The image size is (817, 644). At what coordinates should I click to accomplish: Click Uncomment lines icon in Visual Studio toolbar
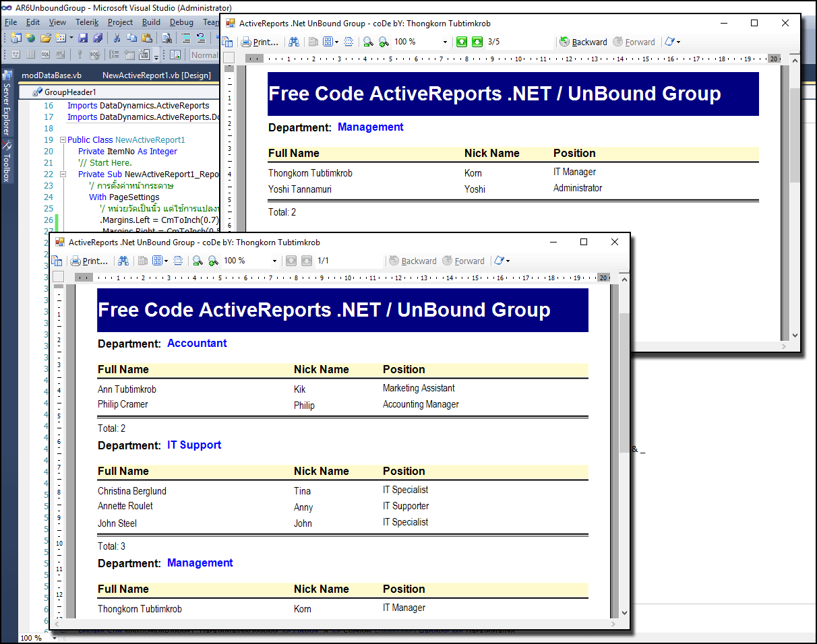(x=200, y=38)
